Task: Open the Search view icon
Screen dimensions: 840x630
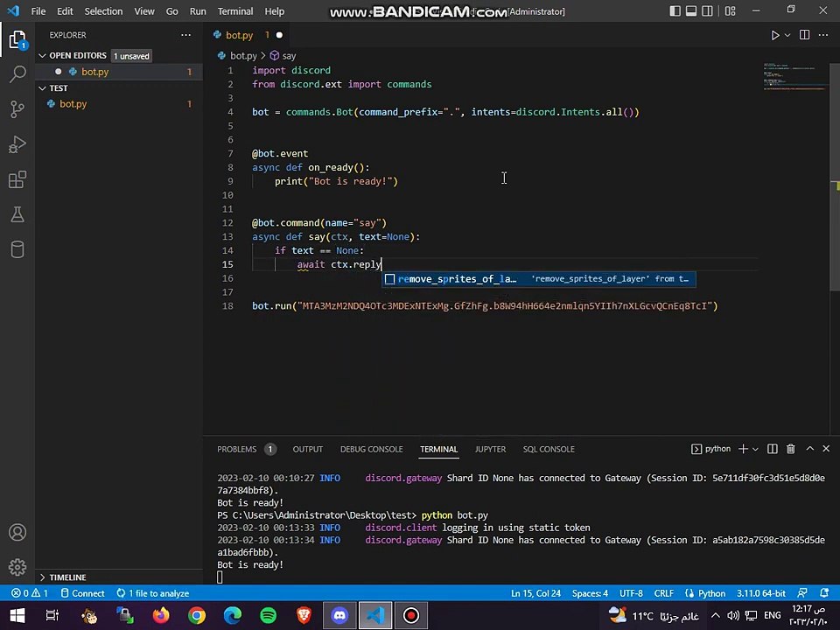Action: click(x=17, y=73)
